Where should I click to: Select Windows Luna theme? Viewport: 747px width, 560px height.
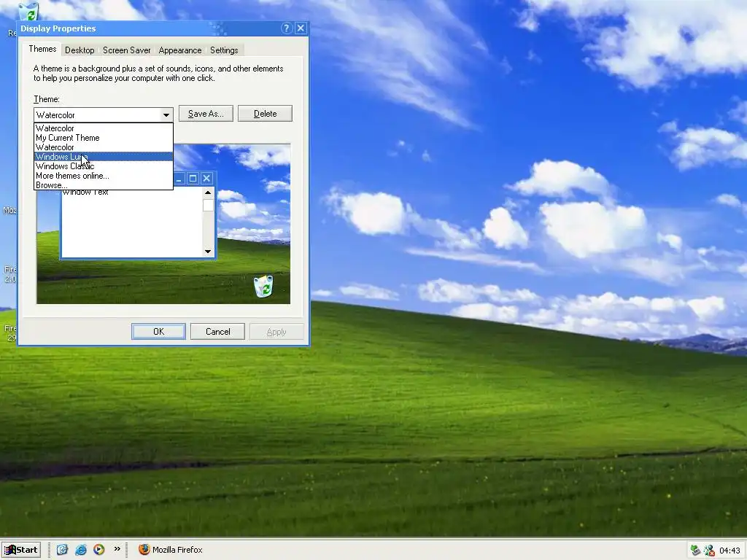[103, 157]
